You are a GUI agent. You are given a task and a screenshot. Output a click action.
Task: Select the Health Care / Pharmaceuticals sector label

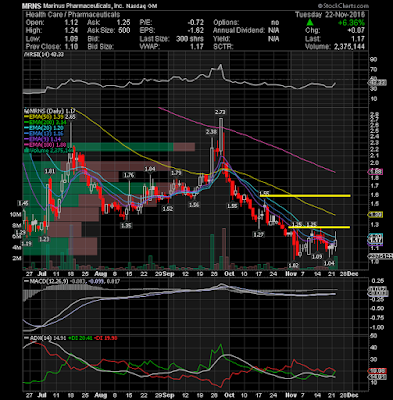(72, 15)
